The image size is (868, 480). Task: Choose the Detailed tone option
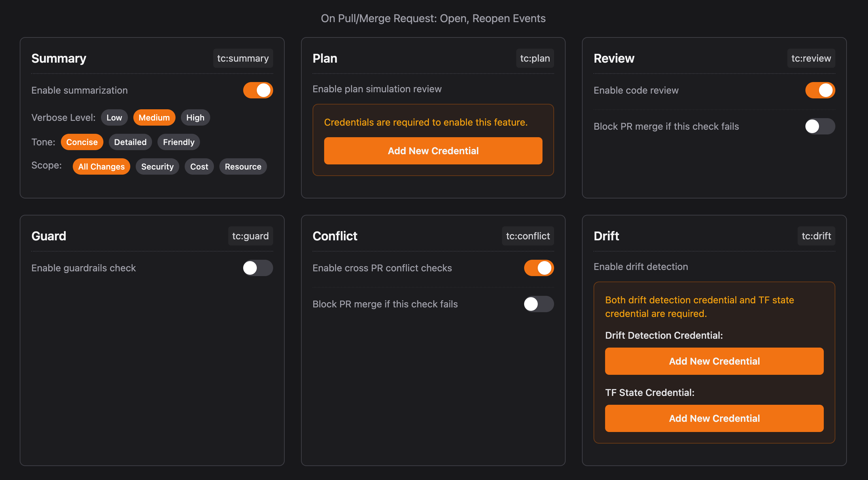coord(130,142)
